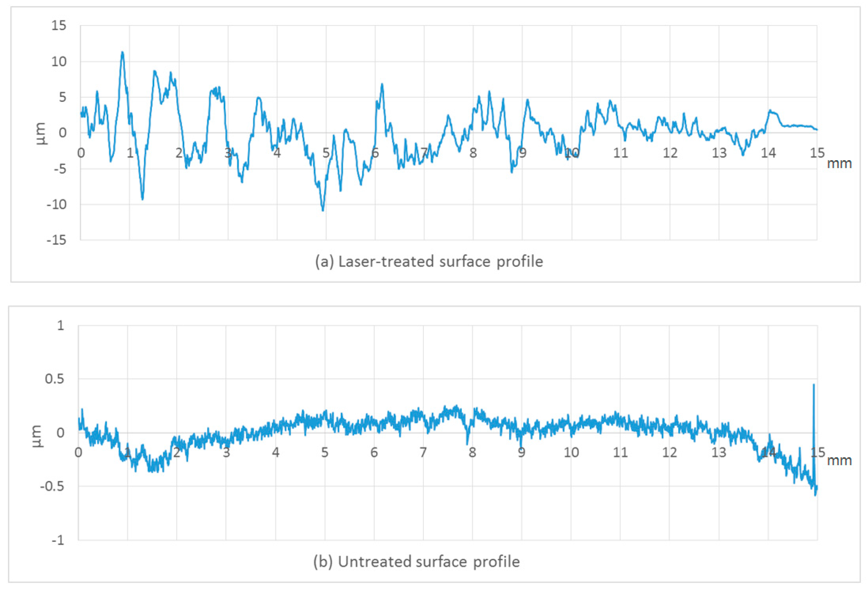
Task: Click the '-1' y-axis label in bottom chart
Action: coord(58,540)
